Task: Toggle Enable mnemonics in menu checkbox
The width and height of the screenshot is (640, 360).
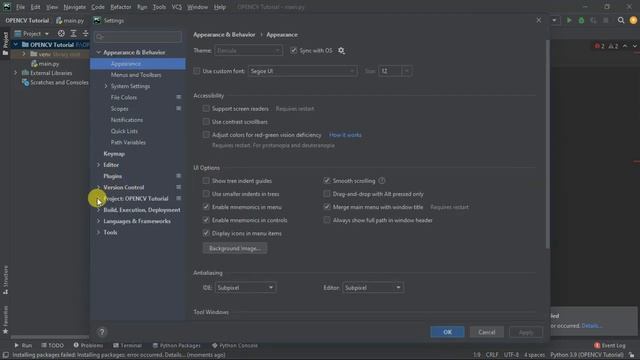Action: click(206, 207)
